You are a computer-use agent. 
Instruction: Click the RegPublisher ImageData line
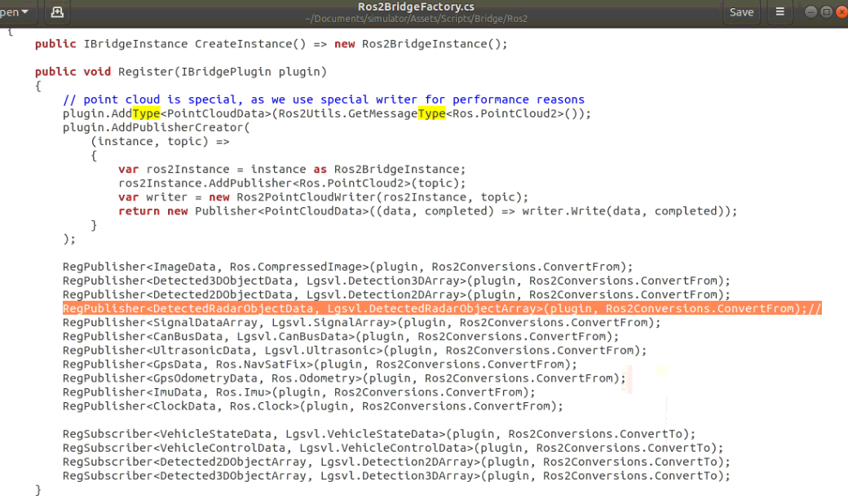[x=326, y=266]
